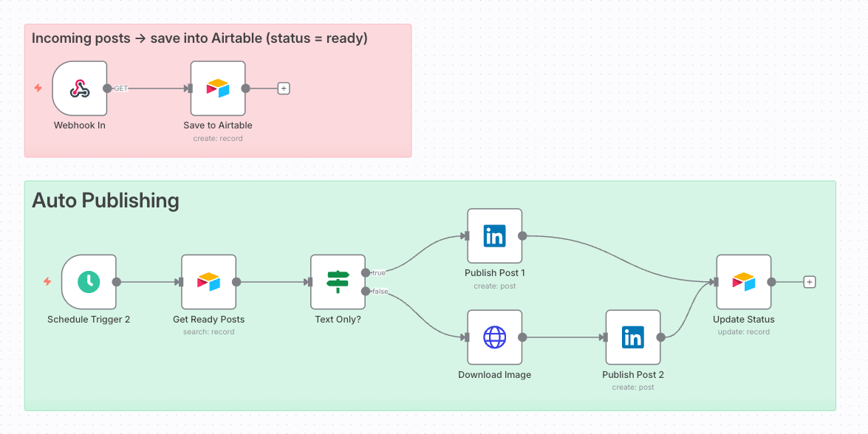Click plus button after Save to Airtable
The height and width of the screenshot is (434, 868).
coord(284,89)
